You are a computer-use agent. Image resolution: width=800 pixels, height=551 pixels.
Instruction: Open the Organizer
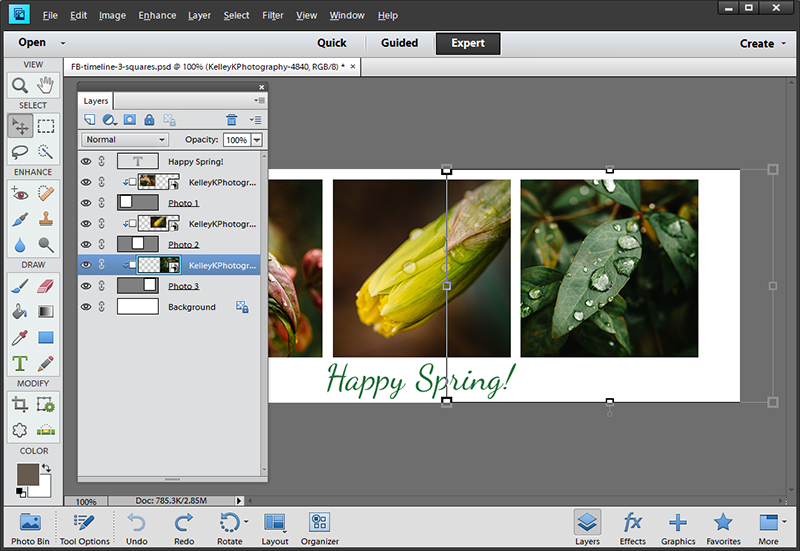click(x=320, y=529)
